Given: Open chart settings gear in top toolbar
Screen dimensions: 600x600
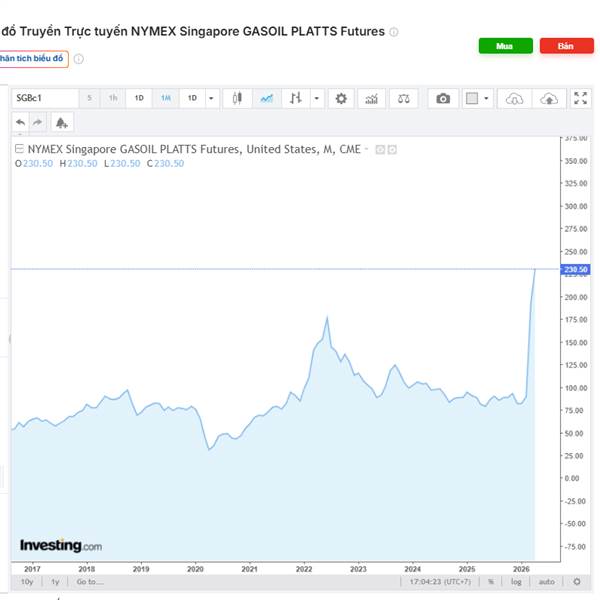Looking at the screenshot, I should click(341, 98).
